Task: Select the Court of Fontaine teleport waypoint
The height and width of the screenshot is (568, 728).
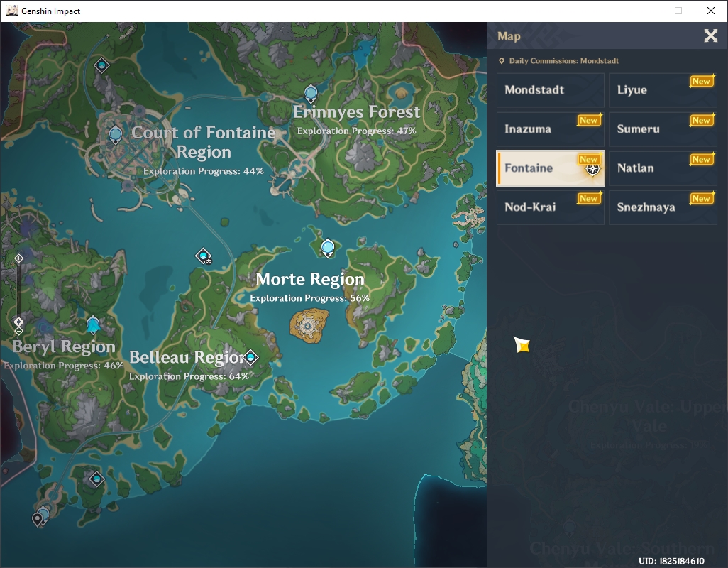Action: point(115,135)
